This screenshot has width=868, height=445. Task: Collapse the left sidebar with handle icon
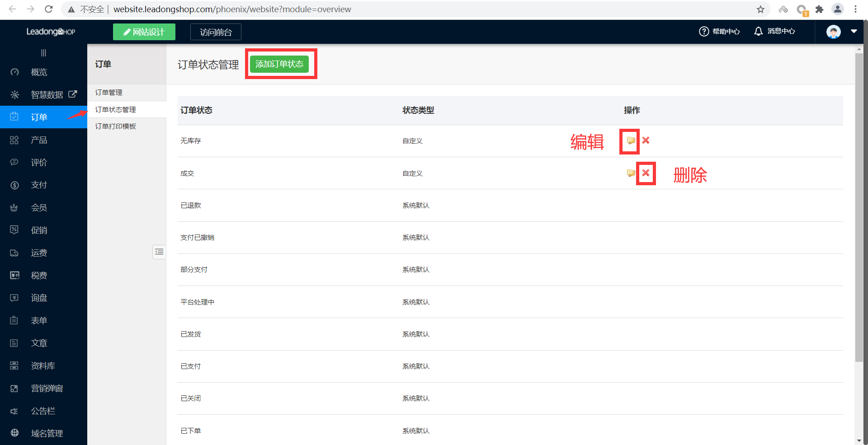click(43, 53)
